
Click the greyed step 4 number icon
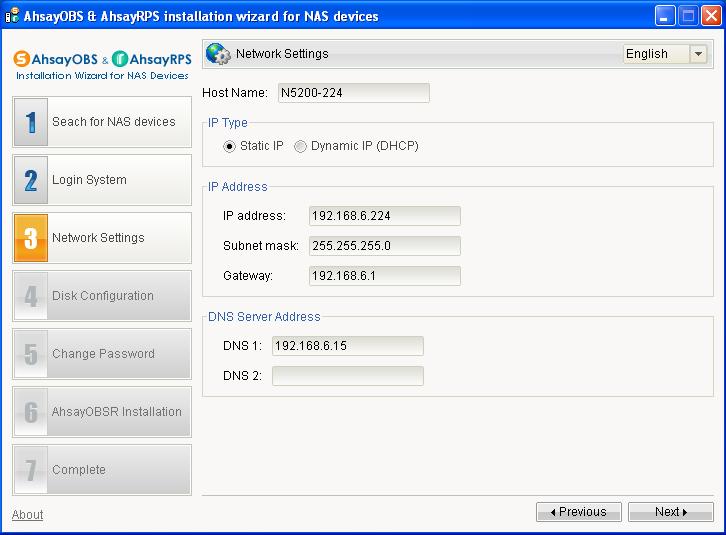(x=31, y=296)
